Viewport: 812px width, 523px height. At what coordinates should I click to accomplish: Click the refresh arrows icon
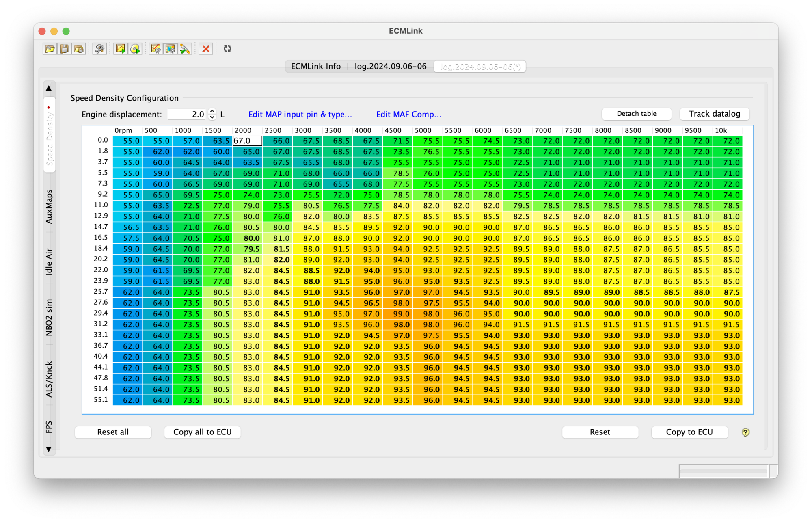[227, 49]
